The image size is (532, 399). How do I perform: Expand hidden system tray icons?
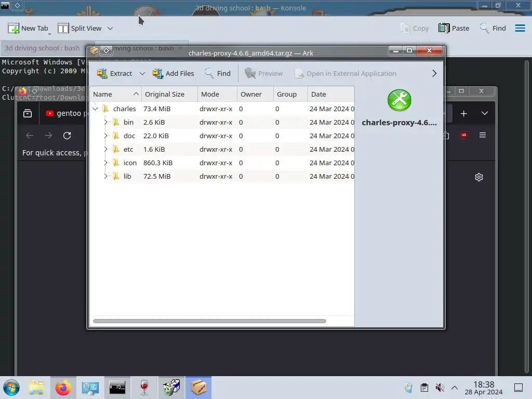(x=455, y=388)
